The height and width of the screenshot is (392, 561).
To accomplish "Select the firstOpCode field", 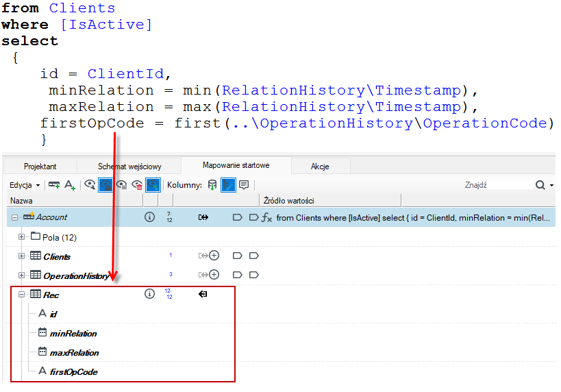I will point(74,372).
